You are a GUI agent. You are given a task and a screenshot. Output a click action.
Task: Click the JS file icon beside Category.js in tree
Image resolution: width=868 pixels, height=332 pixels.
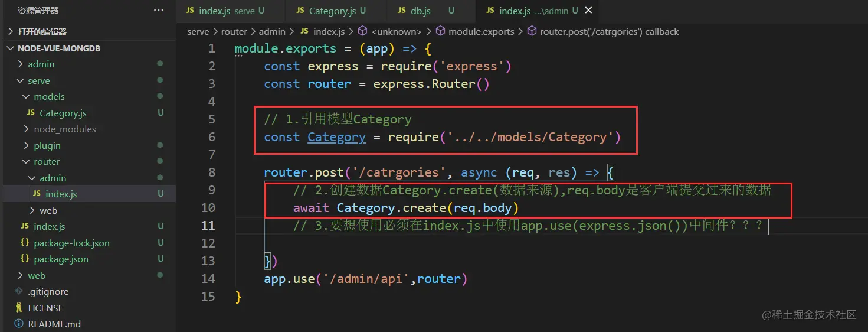pos(31,113)
